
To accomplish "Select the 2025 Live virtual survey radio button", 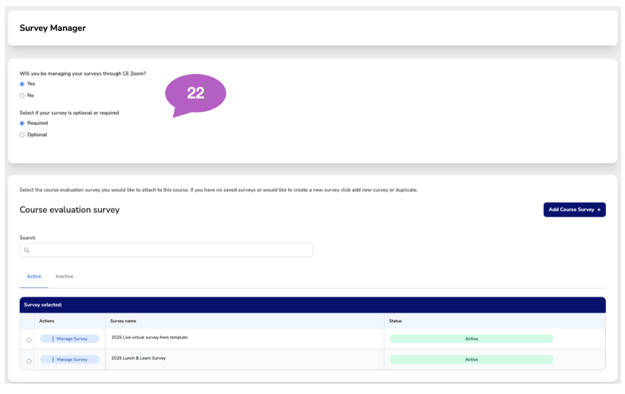I will [x=29, y=340].
